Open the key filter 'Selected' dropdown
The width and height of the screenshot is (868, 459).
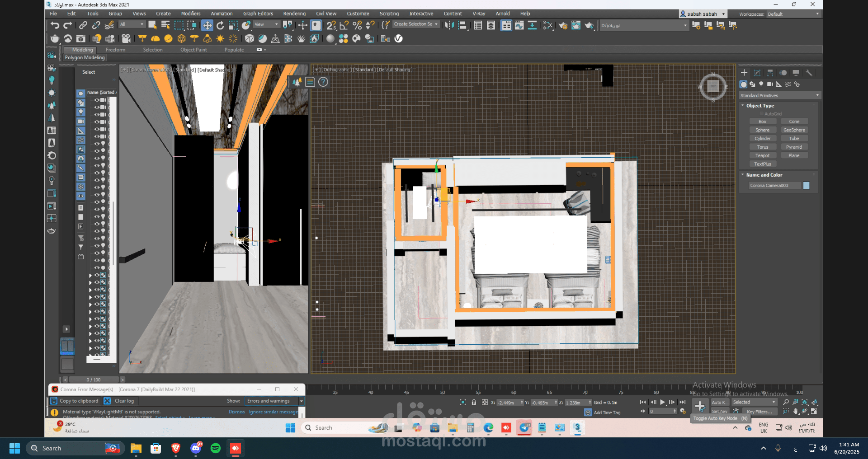754,403
